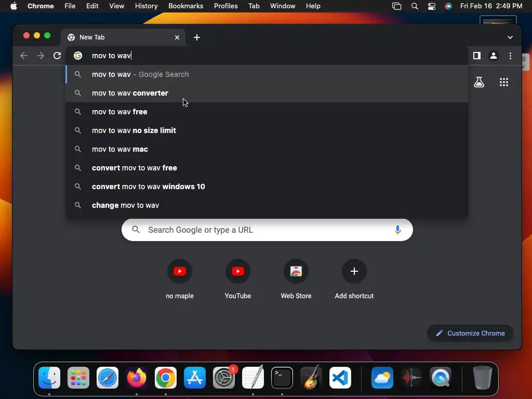This screenshot has width=532, height=399.
Task: Open the File menu
Action: 70,6
